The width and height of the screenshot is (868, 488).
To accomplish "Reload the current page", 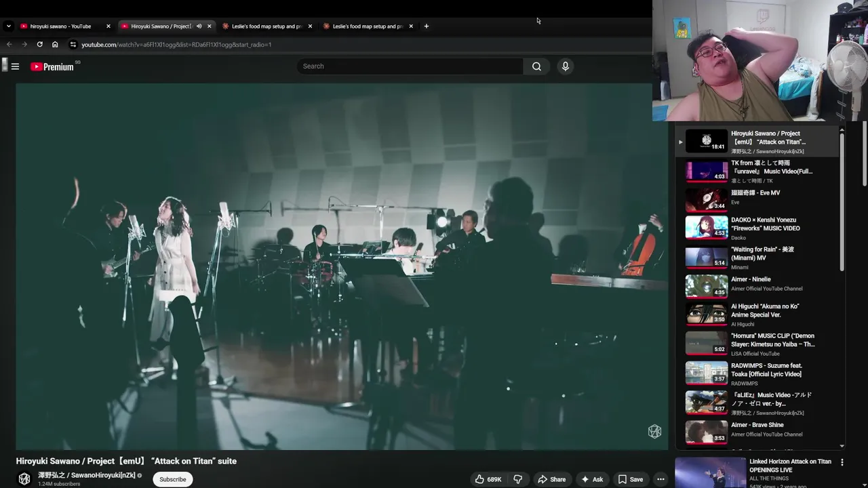I will 39,45.
